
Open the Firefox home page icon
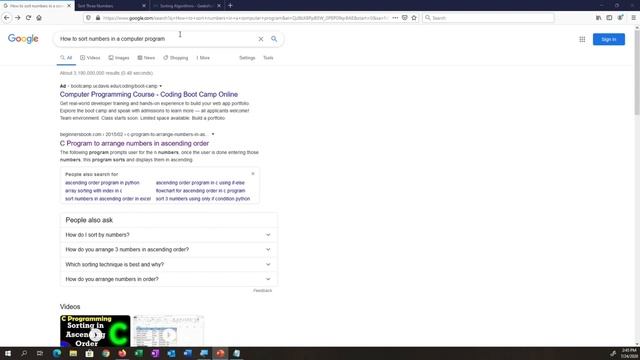pos(39,18)
